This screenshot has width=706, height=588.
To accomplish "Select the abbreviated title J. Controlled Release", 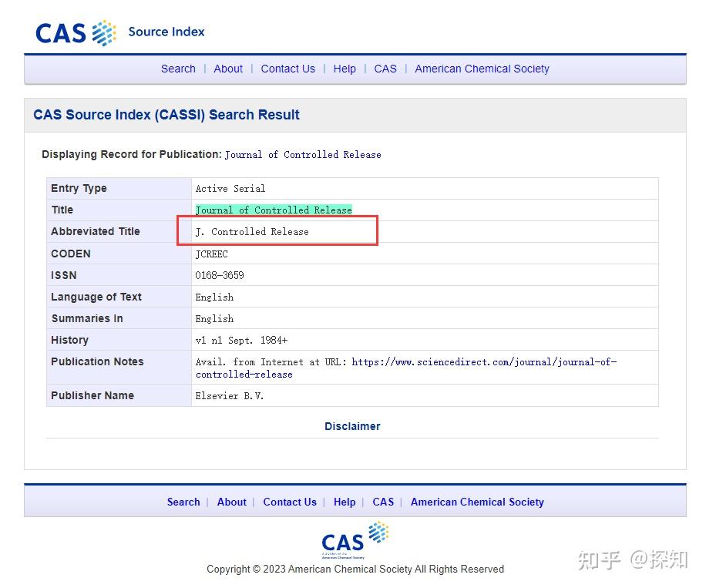I will (252, 232).
